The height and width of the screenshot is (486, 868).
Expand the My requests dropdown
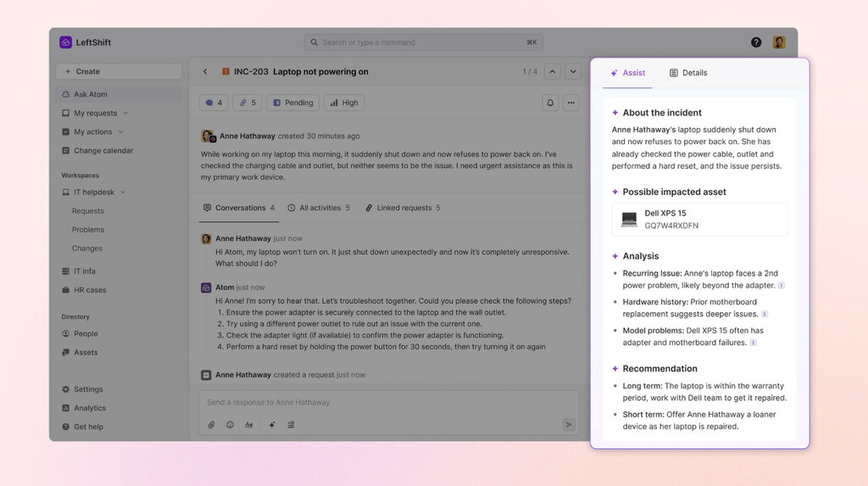tap(125, 114)
